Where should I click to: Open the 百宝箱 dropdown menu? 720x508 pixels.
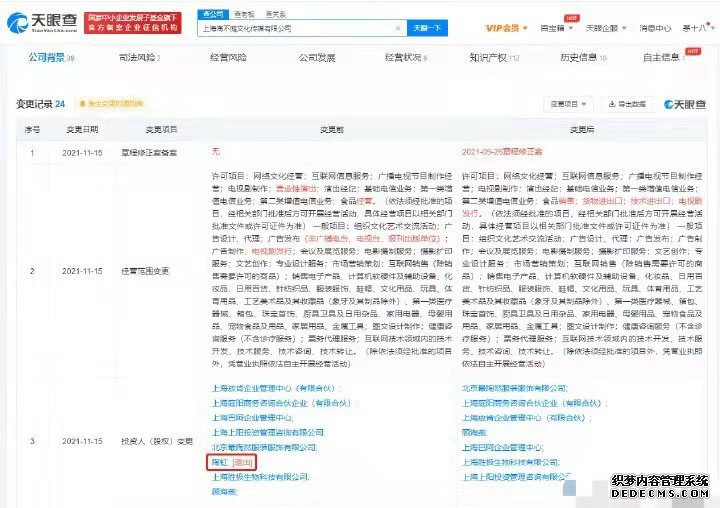pos(557,28)
